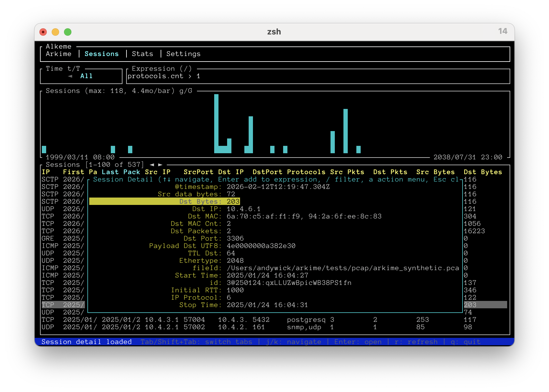Click the zsh window title
The image size is (549, 392).
point(274,32)
